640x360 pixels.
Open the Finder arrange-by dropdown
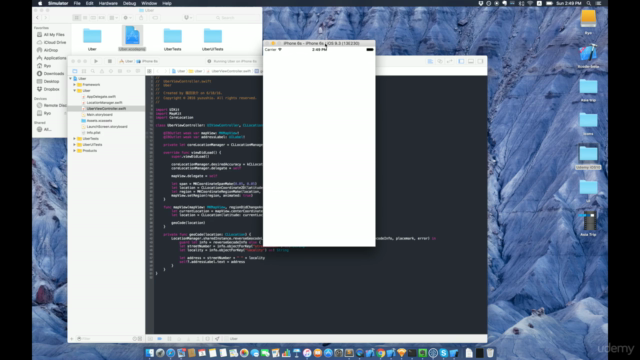coord(113,18)
